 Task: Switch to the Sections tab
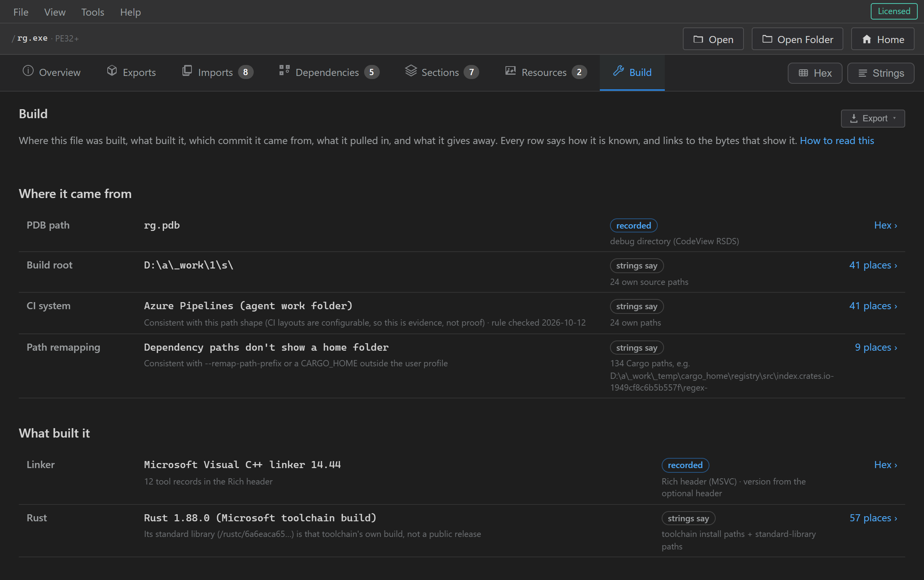point(442,72)
